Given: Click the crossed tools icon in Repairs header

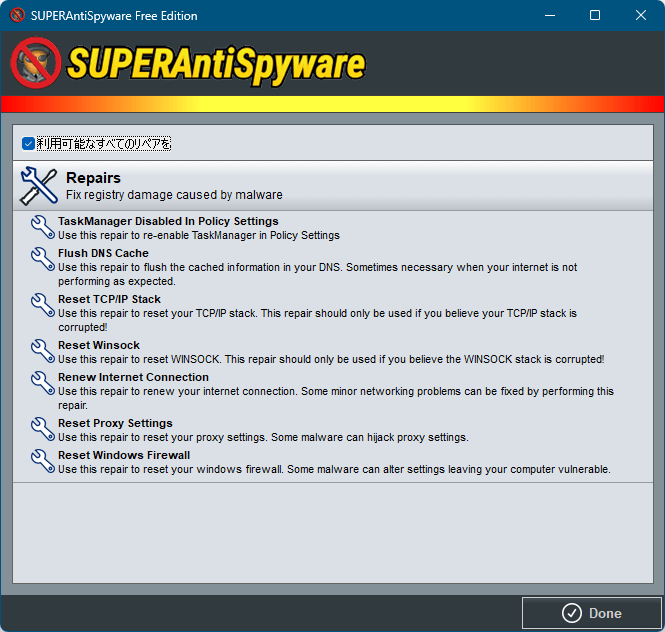Looking at the screenshot, I should tap(39, 186).
